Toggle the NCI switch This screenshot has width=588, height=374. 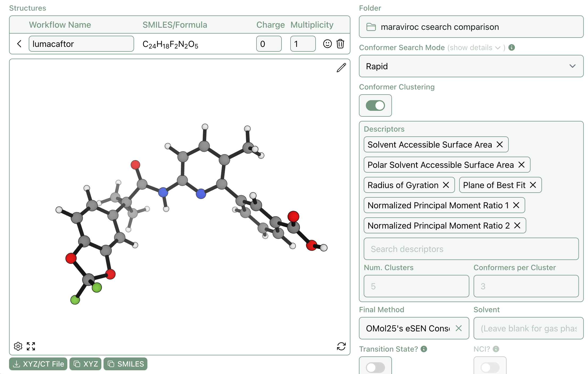490,367
